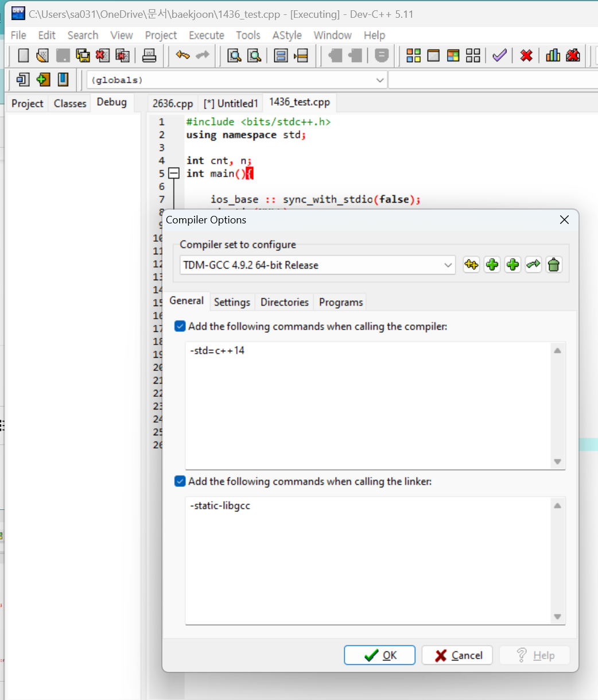Click the trash can delete compiler set button

554,265
